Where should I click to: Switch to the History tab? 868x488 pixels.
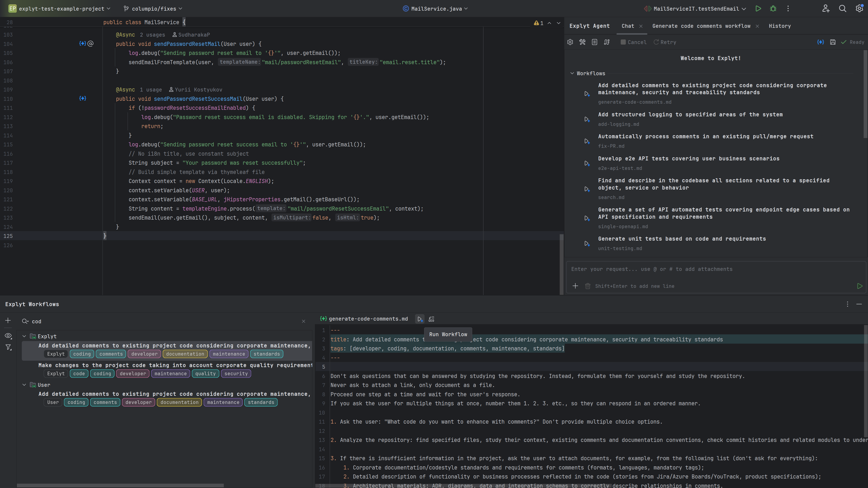(x=780, y=26)
